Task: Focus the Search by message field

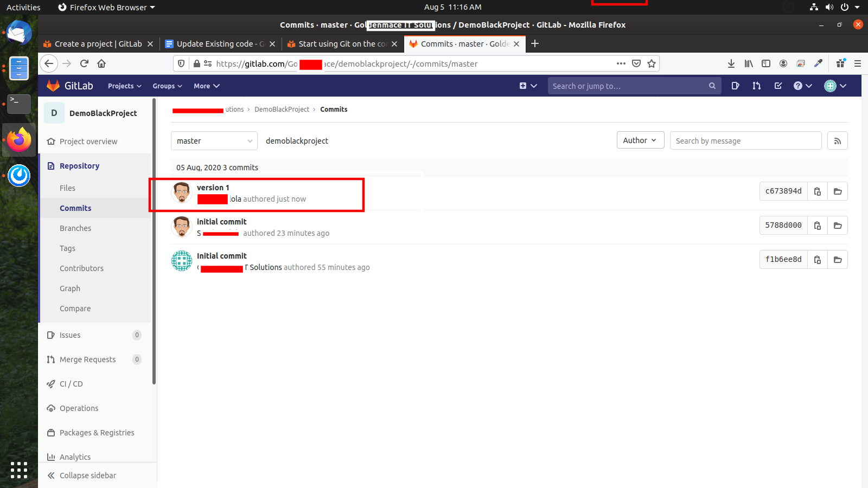Action: pyautogui.click(x=745, y=141)
